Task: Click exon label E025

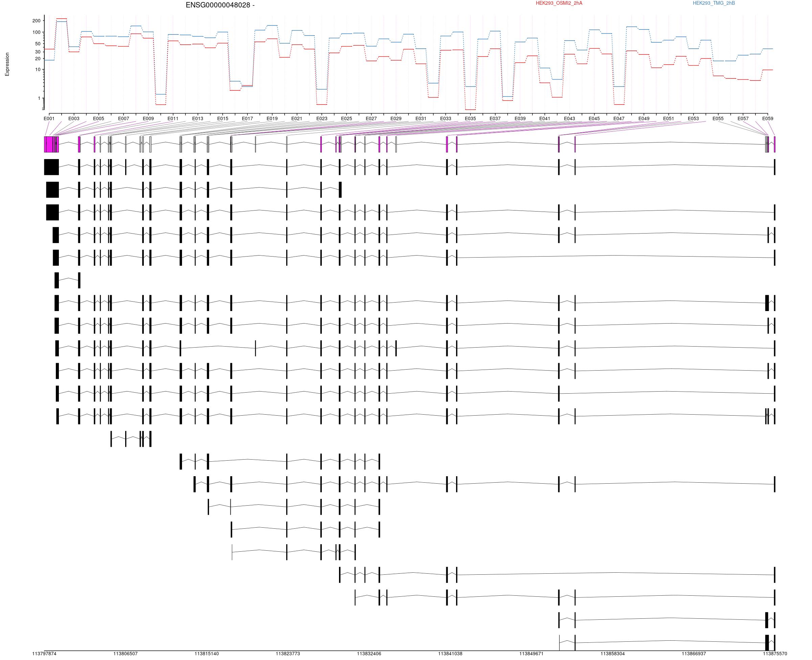Action: 346,118
